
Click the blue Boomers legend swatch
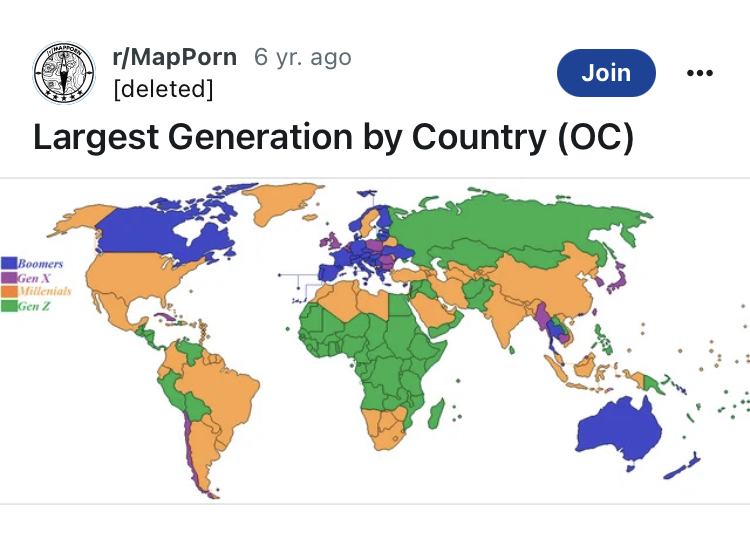pyautogui.click(x=9, y=263)
